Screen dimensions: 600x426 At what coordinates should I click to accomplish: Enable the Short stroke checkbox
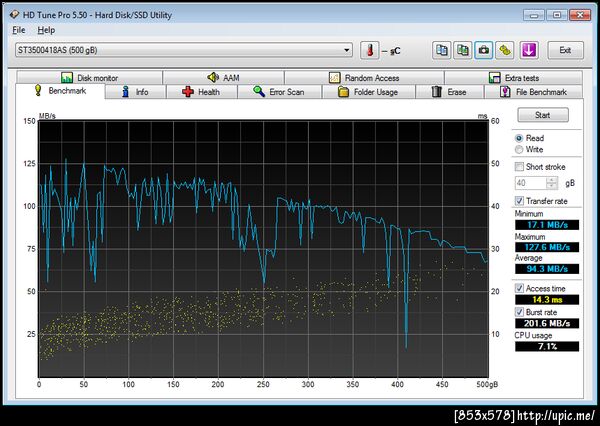pyautogui.click(x=519, y=167)
